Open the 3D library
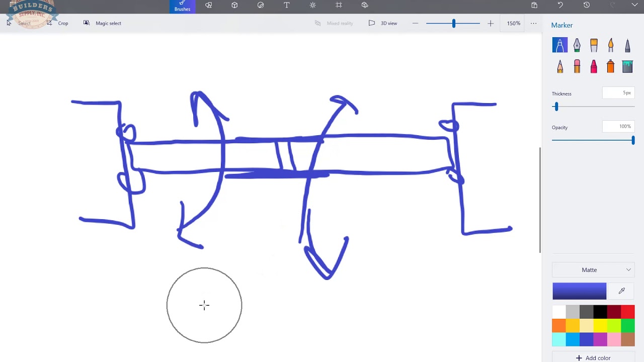Viewport: 644px width, 362px height. coord(365,5)
